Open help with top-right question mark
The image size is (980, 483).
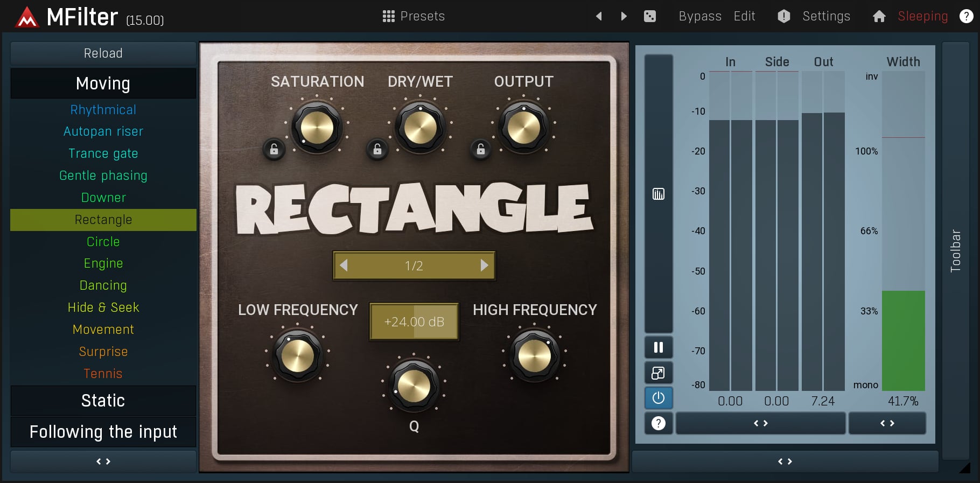point(966,16)
